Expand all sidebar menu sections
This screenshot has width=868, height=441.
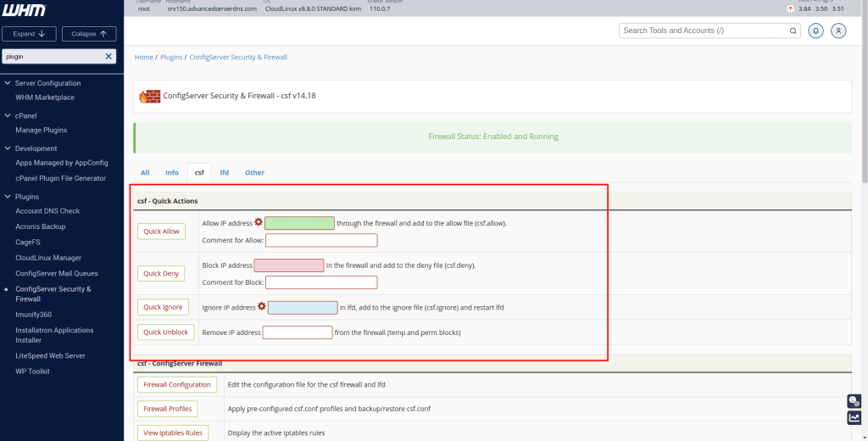[29, 34]
